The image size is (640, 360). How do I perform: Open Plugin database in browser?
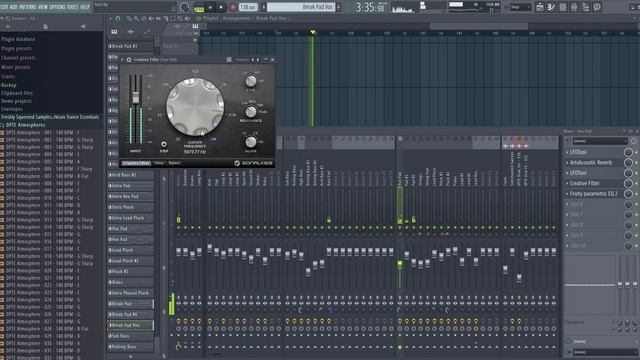point(18,39)
